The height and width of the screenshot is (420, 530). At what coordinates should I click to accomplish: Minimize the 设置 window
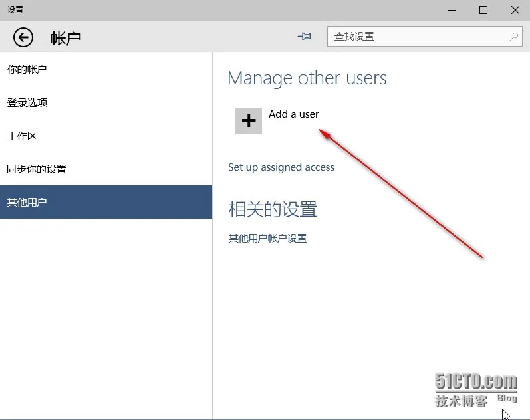tap(452, 10)
